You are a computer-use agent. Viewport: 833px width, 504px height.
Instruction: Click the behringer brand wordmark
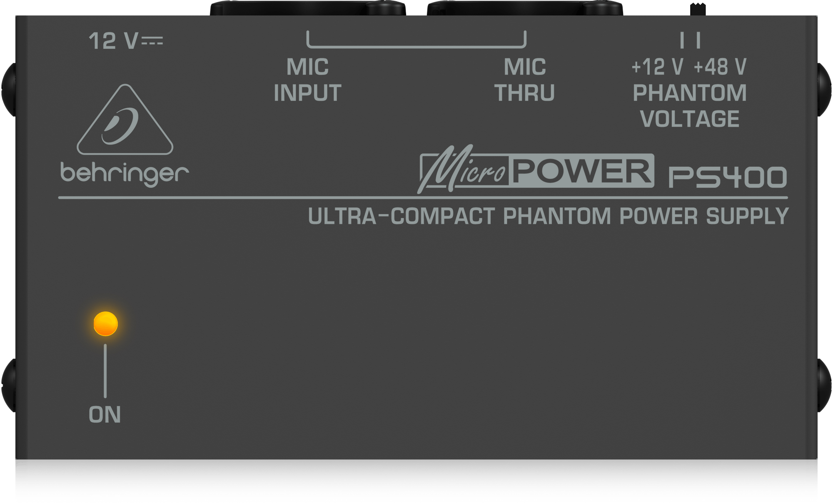[x=125, y=173]
